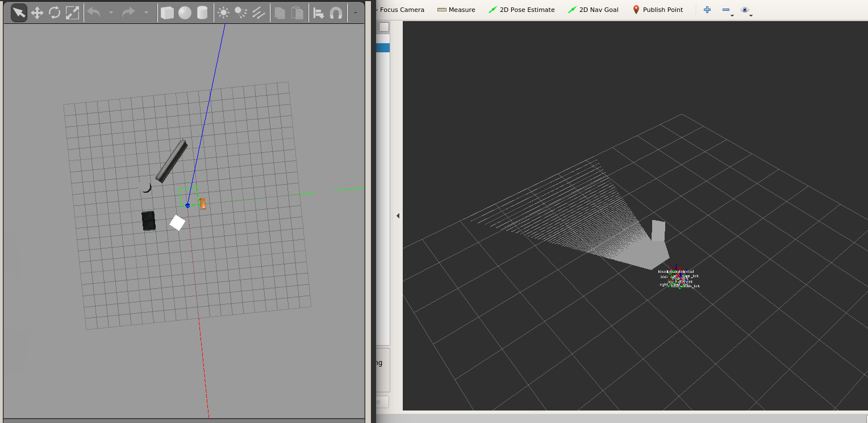The height and width of the screenshot is (423, 868).
Task: Add a directional light in Gazebo
Action: click(x=258, y=13)
